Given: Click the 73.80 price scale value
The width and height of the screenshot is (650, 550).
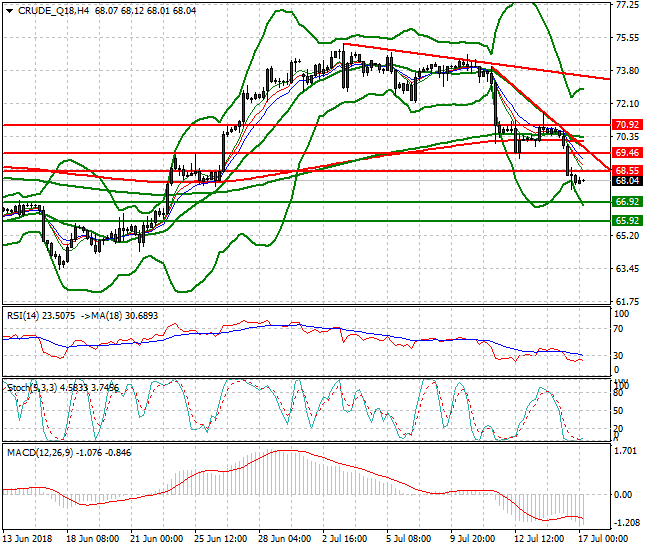Looking at the screenshot, I should [628, 71].
